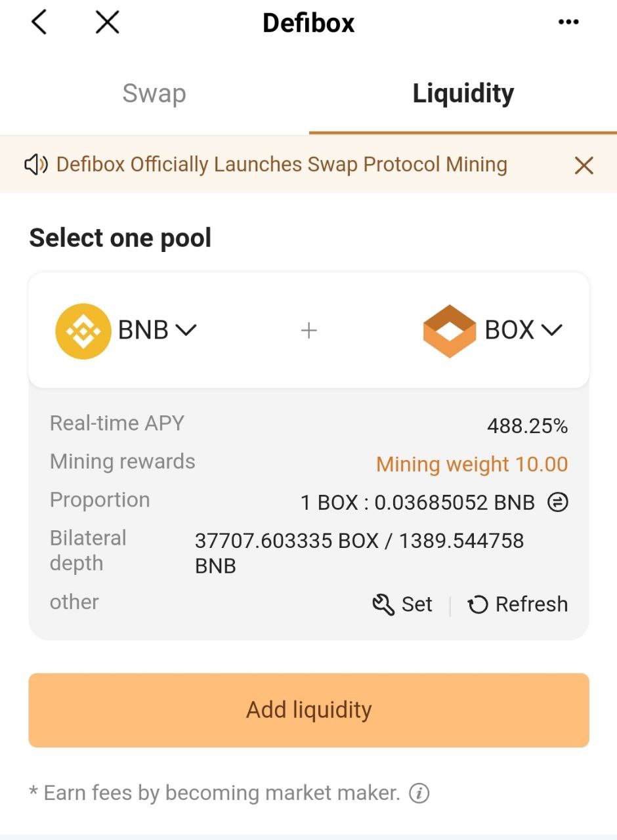
Task: Select the Liquidity tab
Action: coord(463,94)
